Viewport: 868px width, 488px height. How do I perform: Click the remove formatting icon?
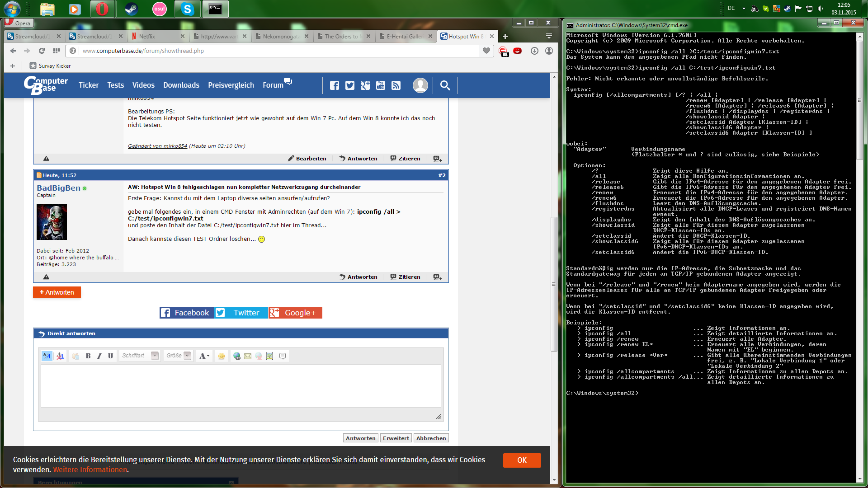60,356
